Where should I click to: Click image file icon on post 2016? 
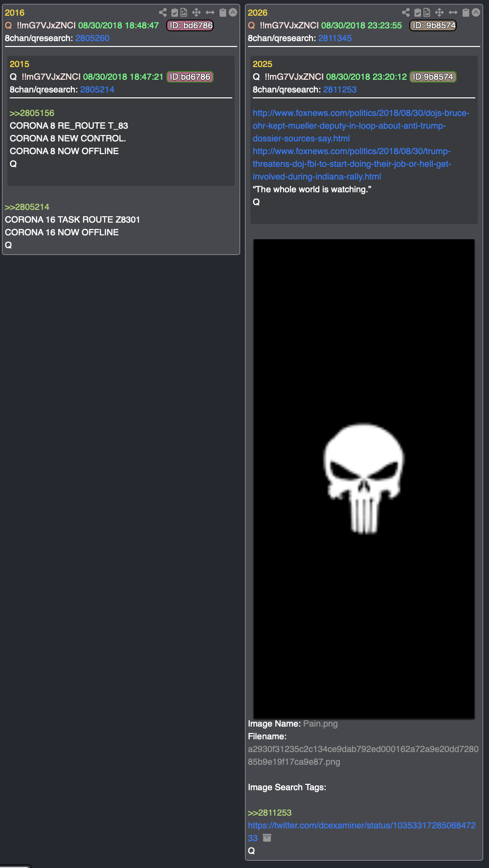tap(184, 13)
